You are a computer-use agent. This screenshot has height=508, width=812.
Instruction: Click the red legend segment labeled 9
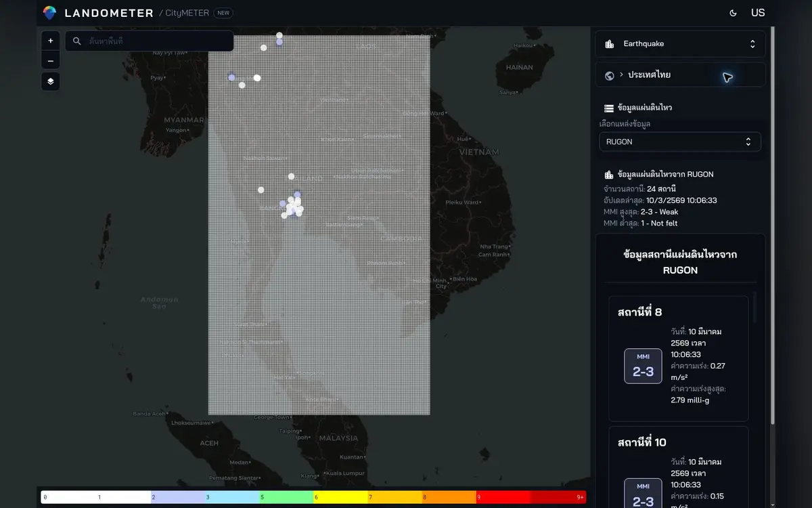pos(503,497)
